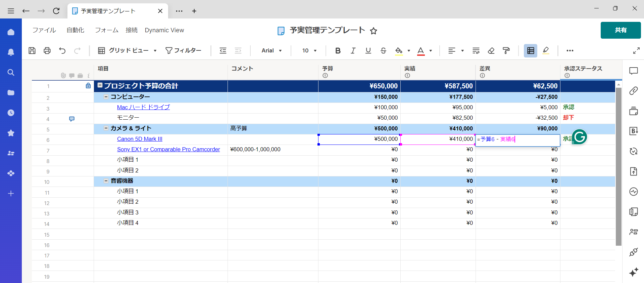
Task: Open the Dynamic View menu
Action: [164, 30]
